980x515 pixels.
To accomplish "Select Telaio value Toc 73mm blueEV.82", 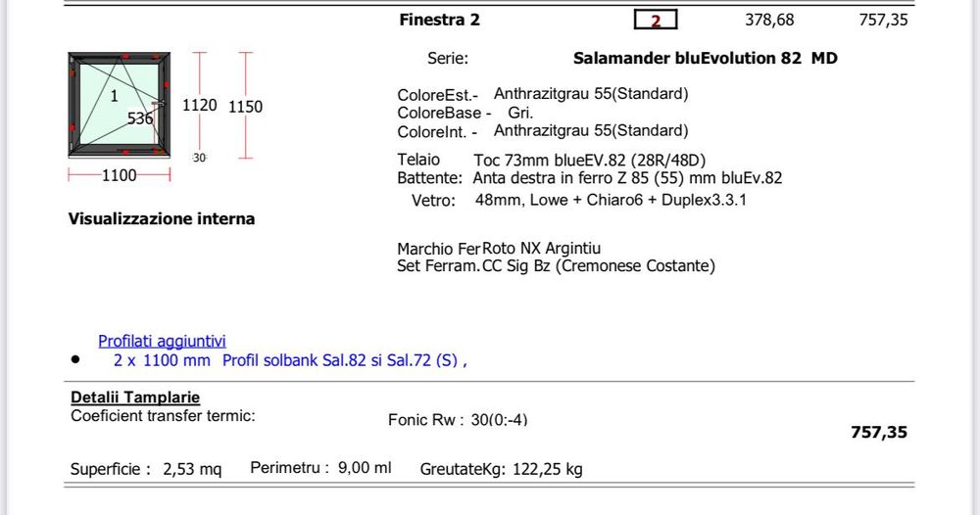I will 589,161.
